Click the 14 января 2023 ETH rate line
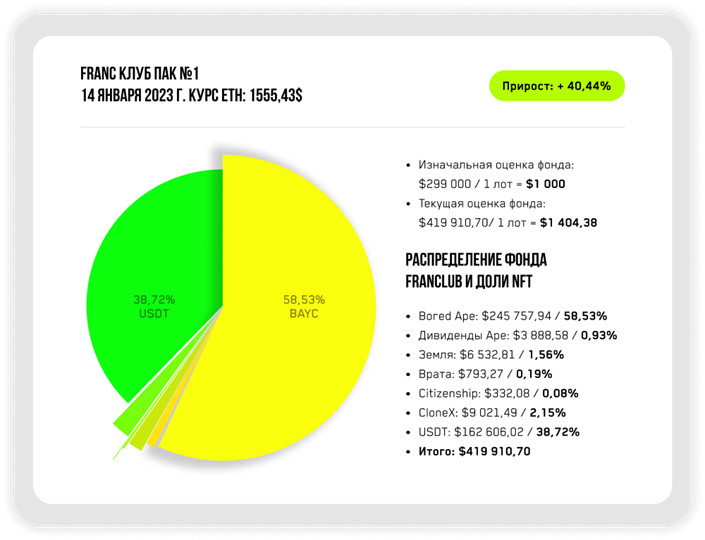The height and width of the screenshot is (540, 705). (190, 96)
